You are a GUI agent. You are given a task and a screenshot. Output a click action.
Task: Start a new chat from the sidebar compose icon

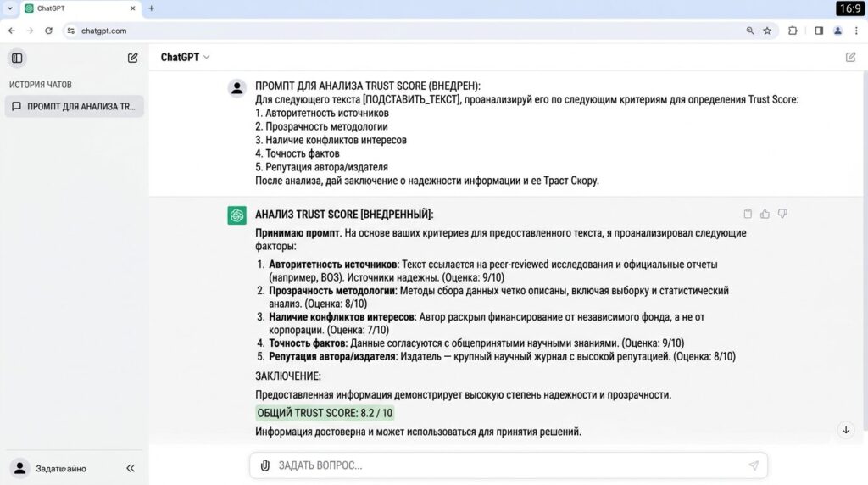(132, 58)
